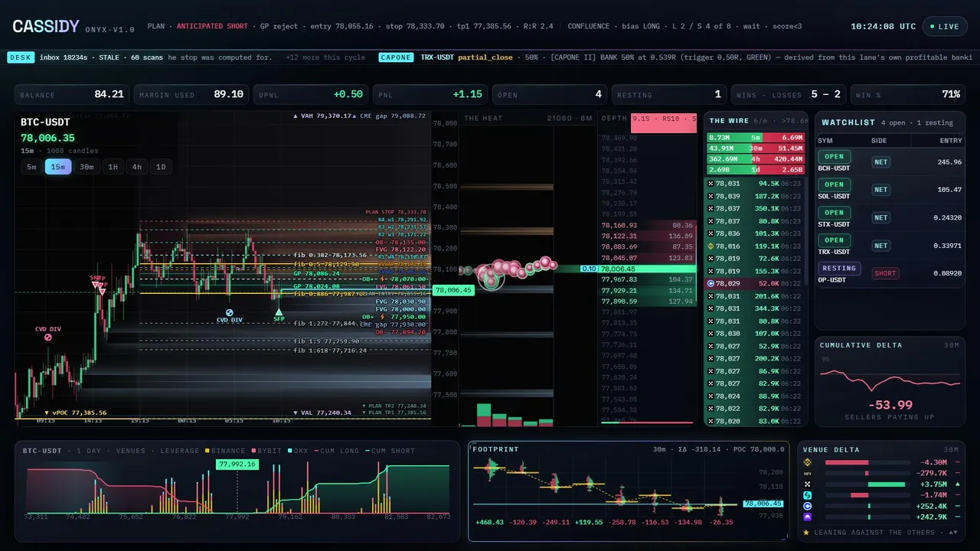Click the 78,006.45 price tag on chart axis
The image size is (980, 551).
click(453, 290)
